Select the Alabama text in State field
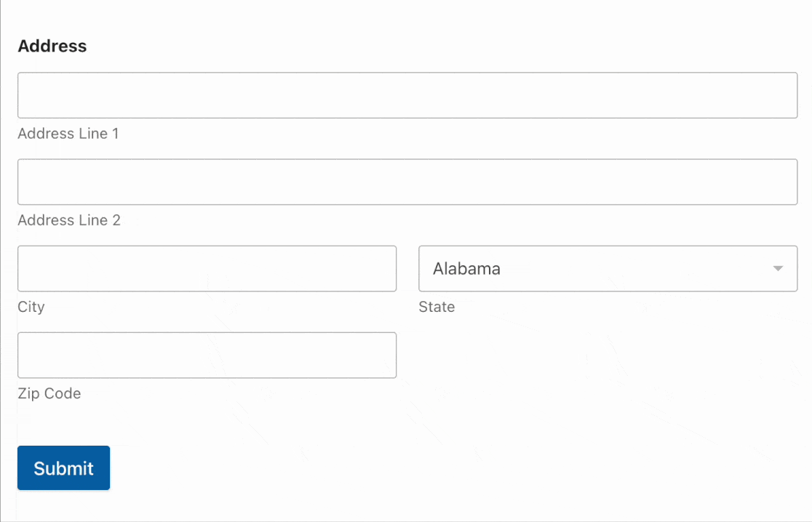Image resolution: width=812 pixels, height=522 pixels. 466,268
